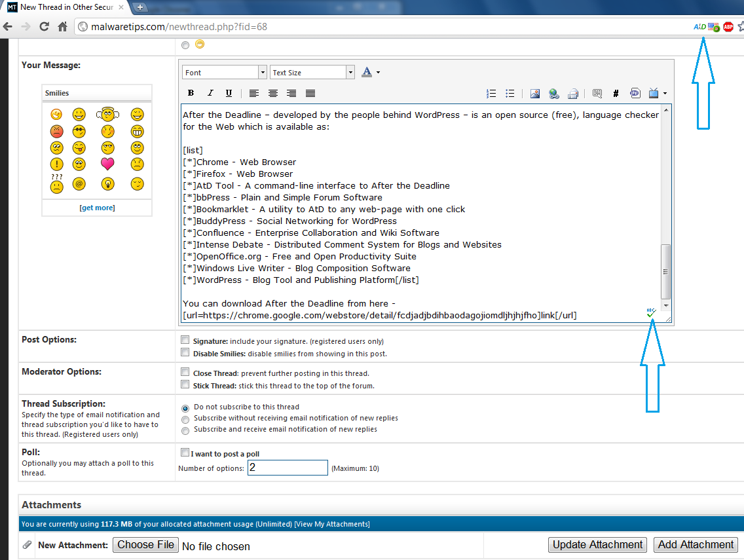
Task: Reload the page in browser
Action: tap(44, 27)
